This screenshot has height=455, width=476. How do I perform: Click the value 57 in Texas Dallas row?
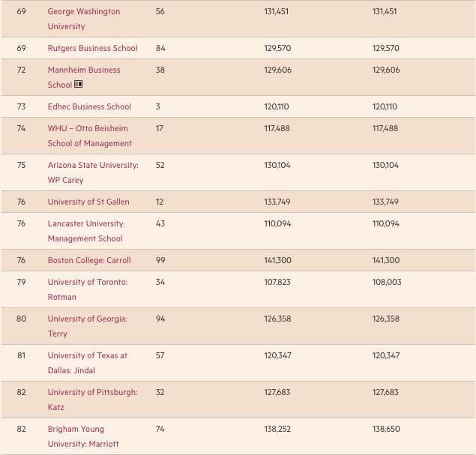(x=160, y=355)
